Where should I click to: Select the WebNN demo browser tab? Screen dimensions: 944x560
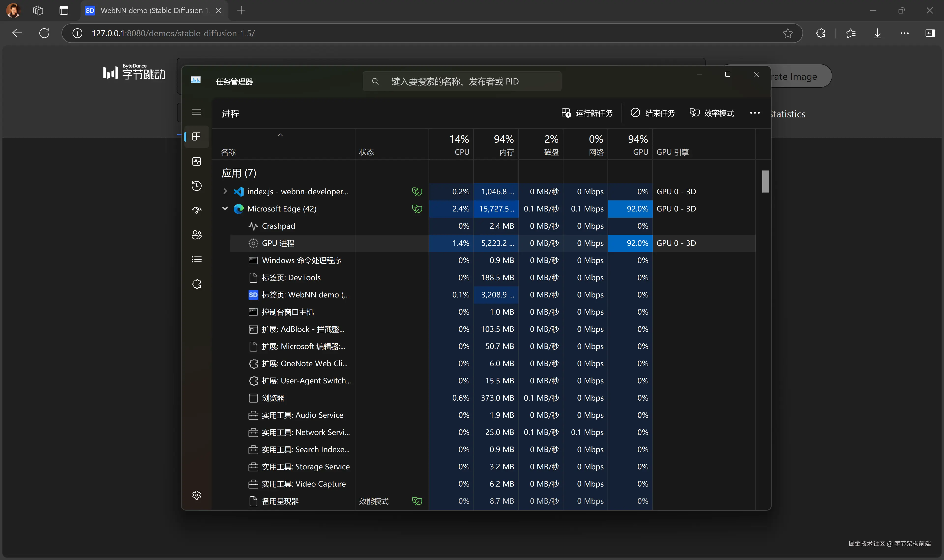tap(151, 11)
